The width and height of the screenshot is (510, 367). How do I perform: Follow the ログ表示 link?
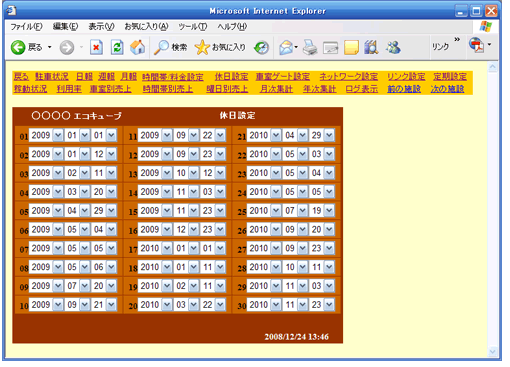pyautogui.click(x=362, y=89)
